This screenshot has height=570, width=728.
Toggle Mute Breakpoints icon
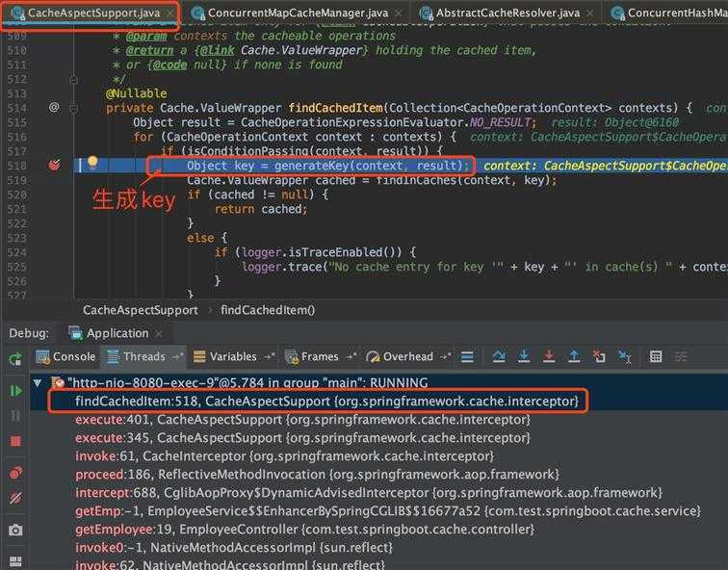coord(15,498)
